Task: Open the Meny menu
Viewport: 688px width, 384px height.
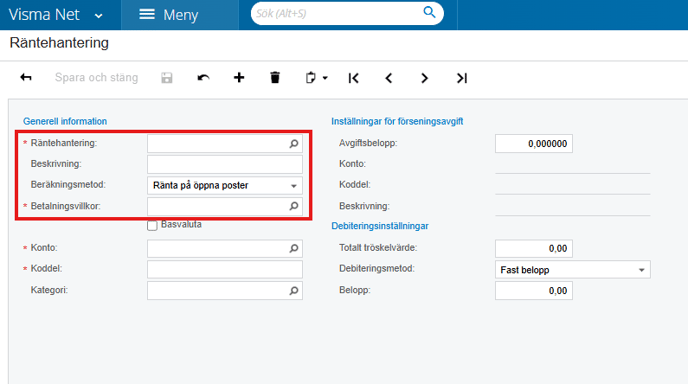Action: 180,15
